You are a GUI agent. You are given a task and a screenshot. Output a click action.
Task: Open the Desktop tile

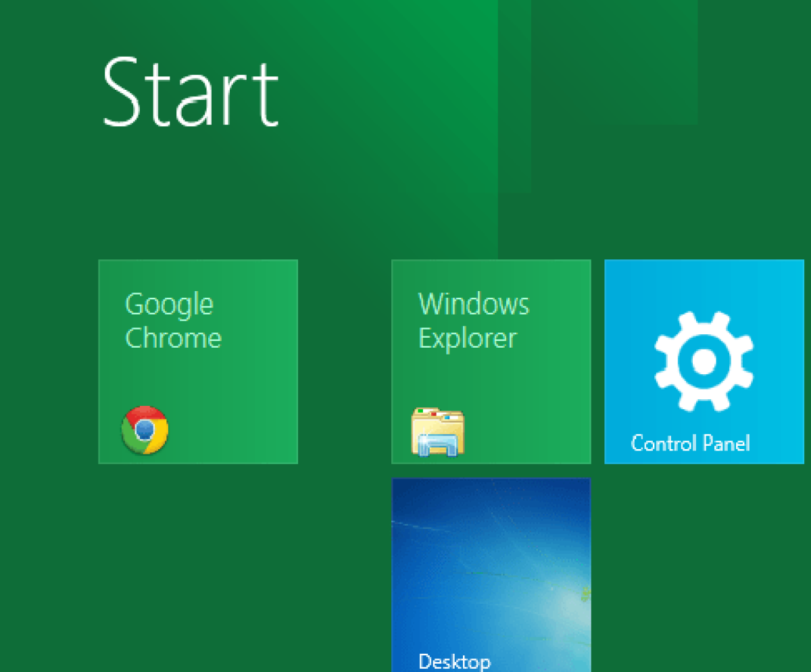click(x=491, y=574)
